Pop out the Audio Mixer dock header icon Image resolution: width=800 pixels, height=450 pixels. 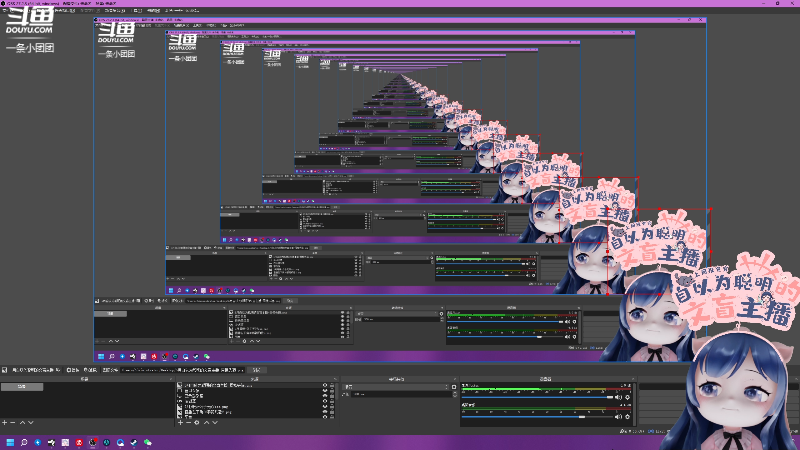633,379
